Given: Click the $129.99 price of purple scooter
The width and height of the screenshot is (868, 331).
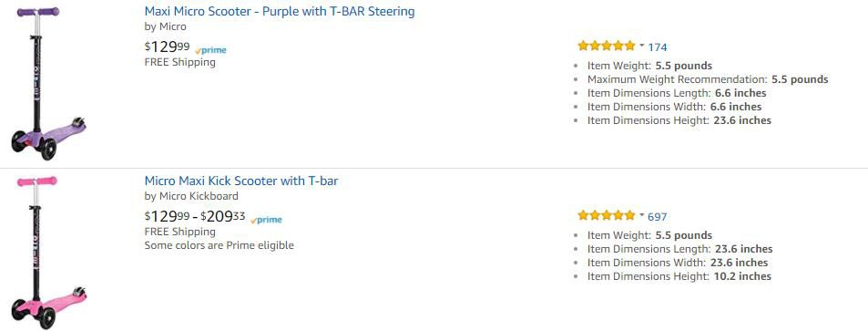Looking at the screenshot, I should (x=168, y=47).
